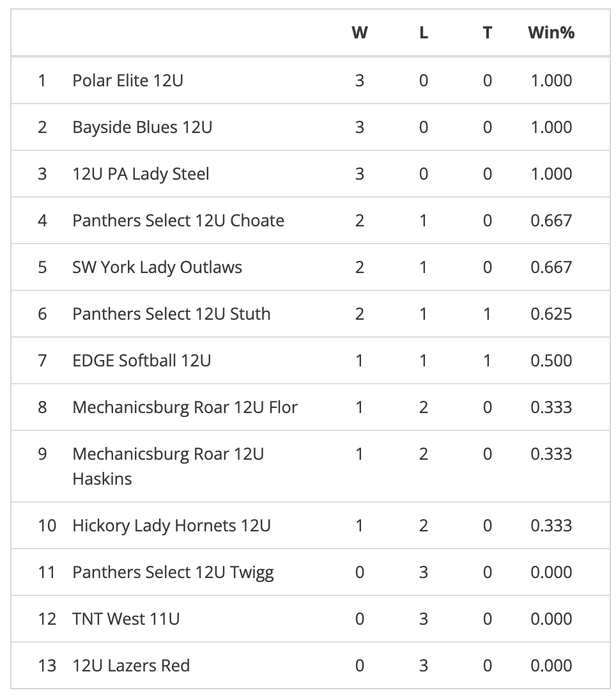Click the EDGE Softball 12U entry
The height and width of the screenshot is (697, 616).
pos(141,361)
